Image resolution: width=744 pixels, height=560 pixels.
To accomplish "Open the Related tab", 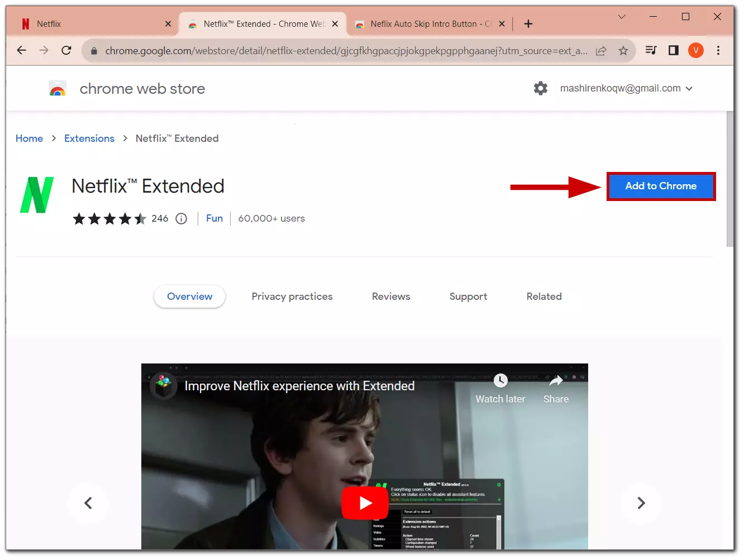I will tap(544, 296).
